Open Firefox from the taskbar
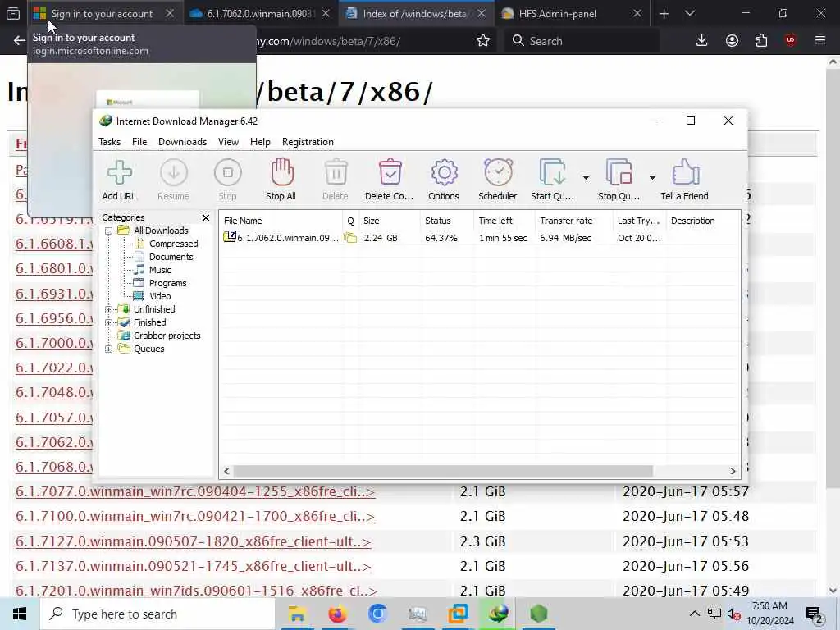This screenshot has width=840, height=630. click(337, 614)
